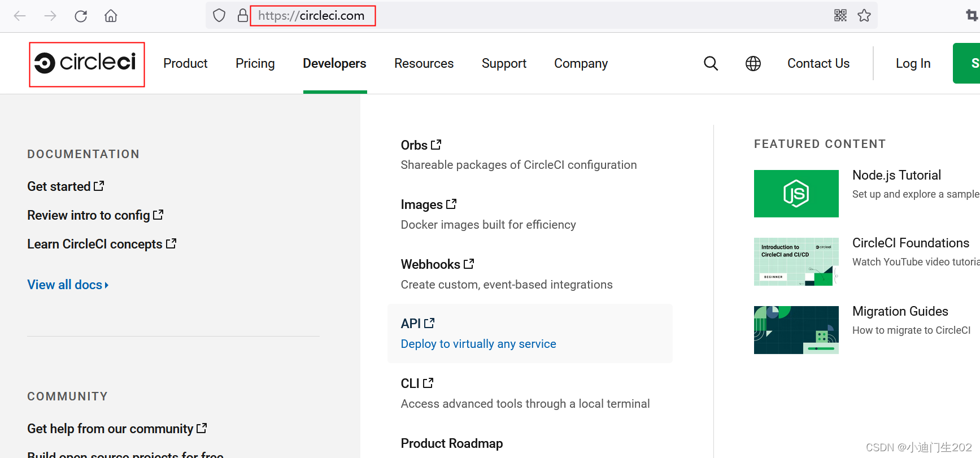The height and width of the screenshot is (458, 980).
Task: Click external-link icon beside Review intro to config
Action: pyautogui.click(x=158, y=215)
